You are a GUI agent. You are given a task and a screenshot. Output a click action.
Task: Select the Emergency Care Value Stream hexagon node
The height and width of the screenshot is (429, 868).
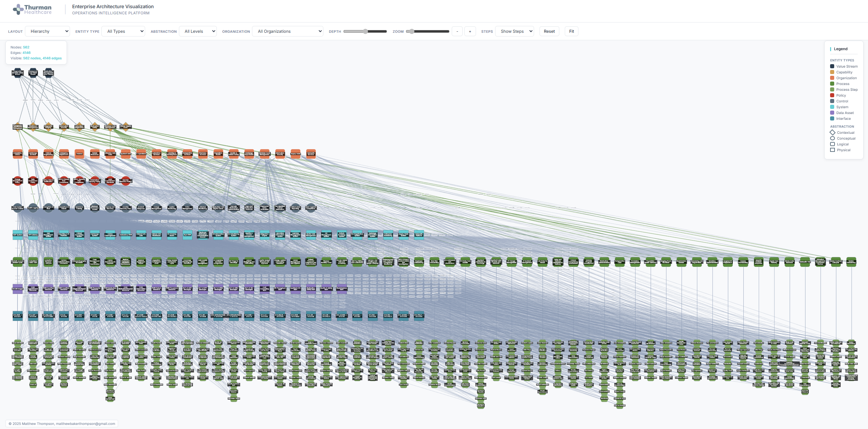(33, 73)
